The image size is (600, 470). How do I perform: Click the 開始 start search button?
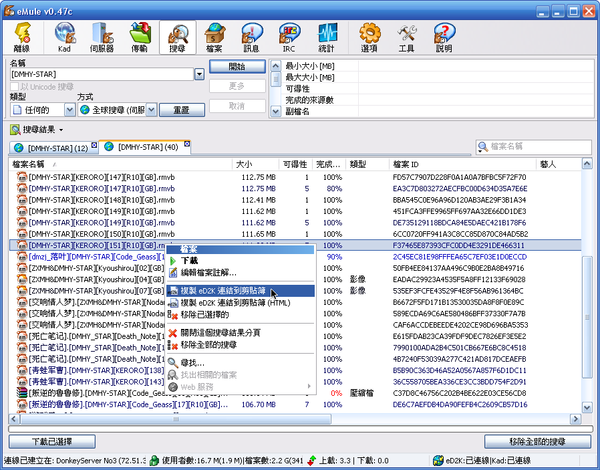coord(237,67)
